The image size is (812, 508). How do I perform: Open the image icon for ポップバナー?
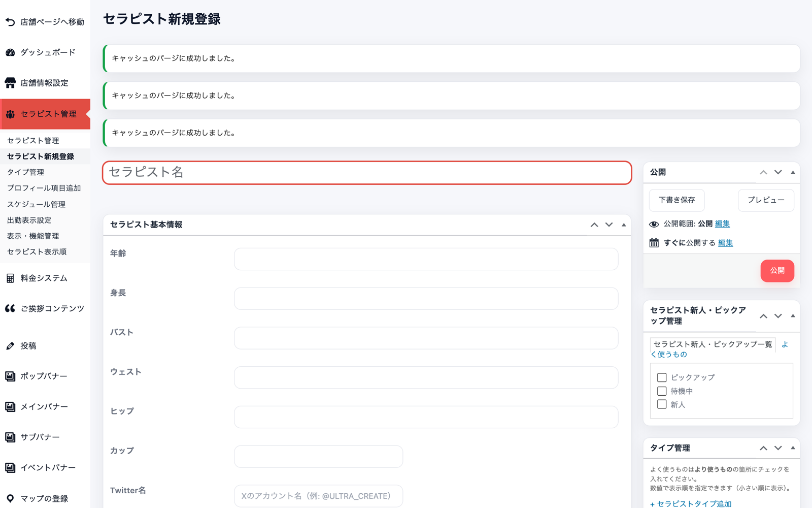coord(10,376)
